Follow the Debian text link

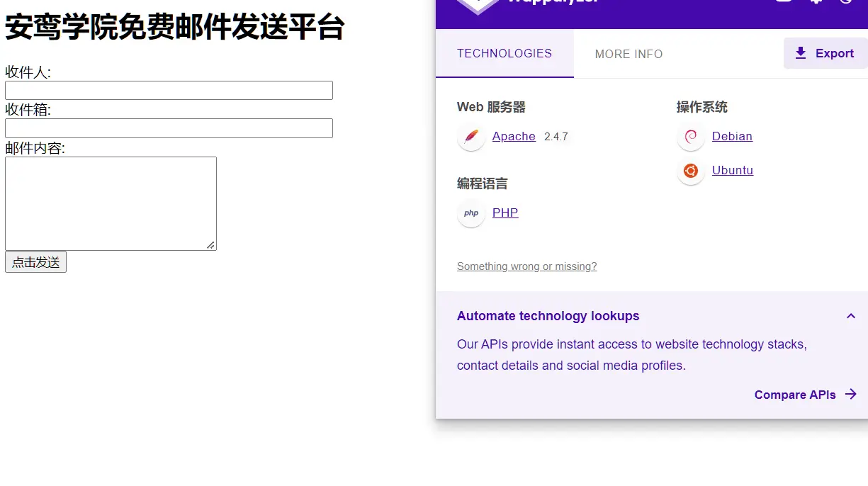tap(732, 137)
